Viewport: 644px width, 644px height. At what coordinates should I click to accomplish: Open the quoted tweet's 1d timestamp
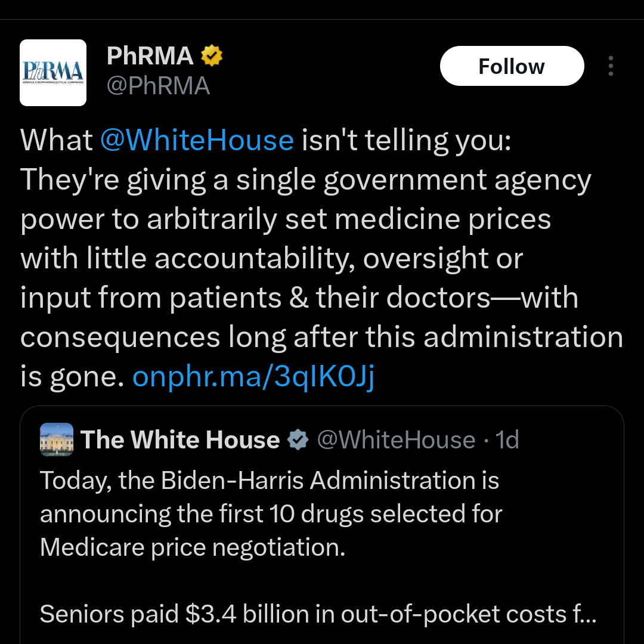point(507,440)
